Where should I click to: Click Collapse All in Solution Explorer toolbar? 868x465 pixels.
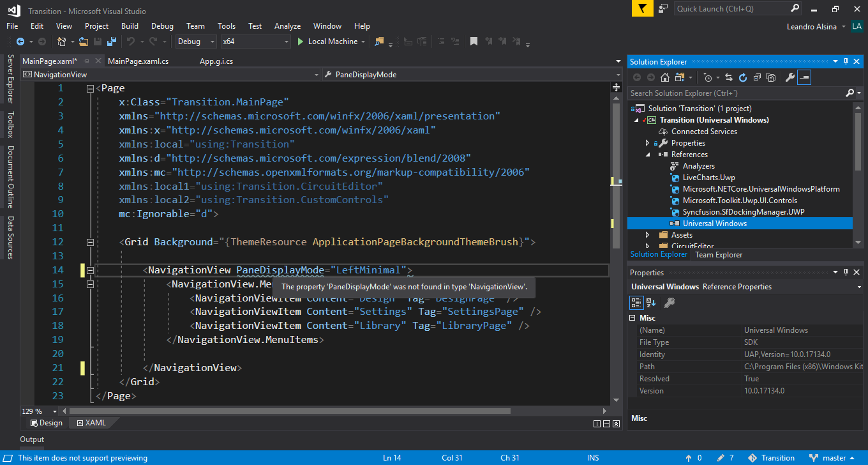point(757,77)
